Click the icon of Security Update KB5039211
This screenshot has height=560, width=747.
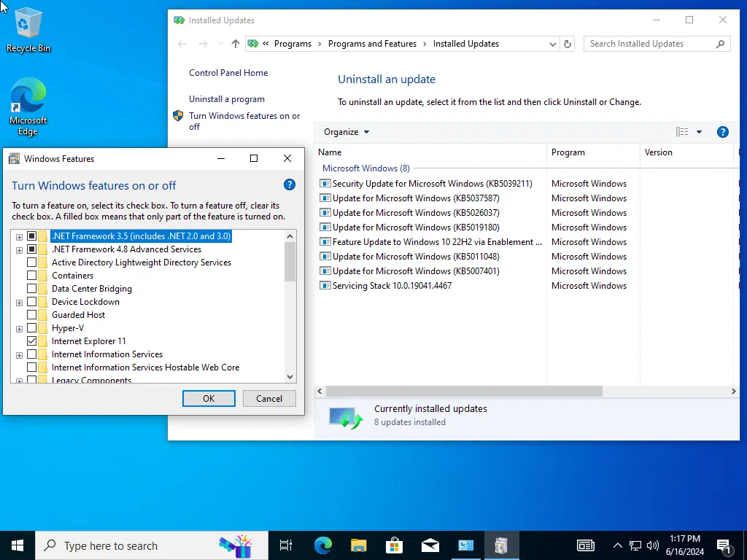(325, 183)
